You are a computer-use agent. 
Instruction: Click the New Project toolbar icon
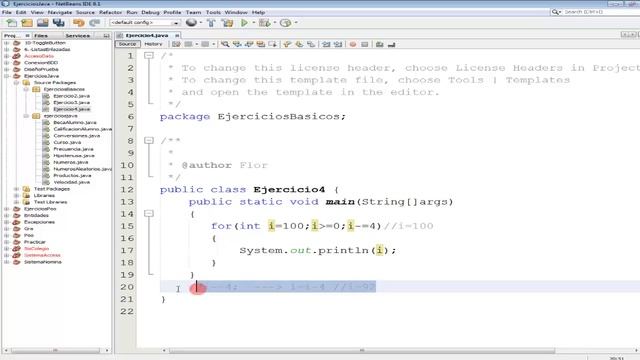[27, 23]
